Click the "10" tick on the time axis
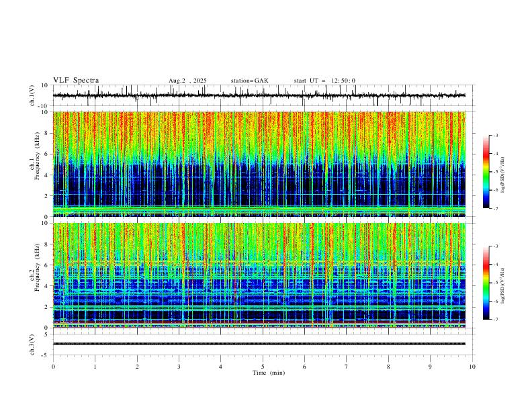Image resolution: width=532 pixels, height=411 pixels. coord(472,367)
